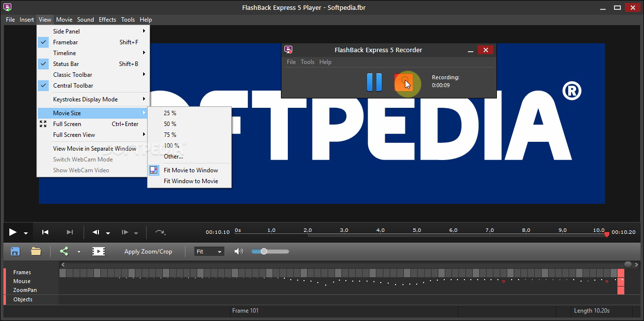
Task: Expand the Side Panel submenu
Action: 93,32
